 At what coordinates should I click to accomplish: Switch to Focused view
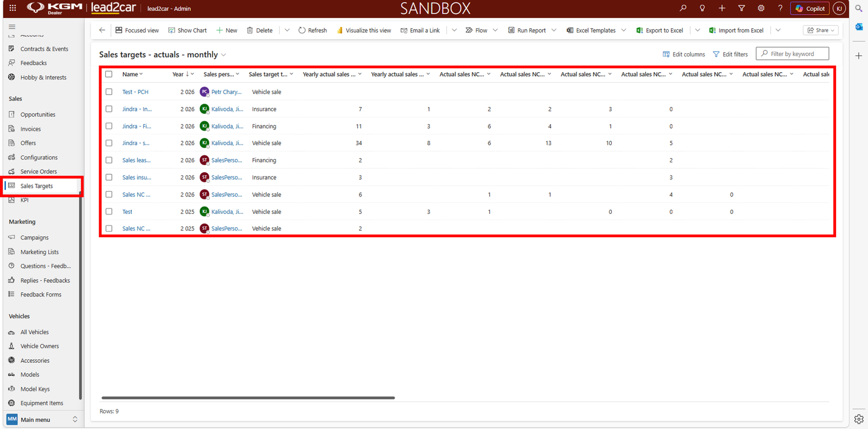pos(137,30)
